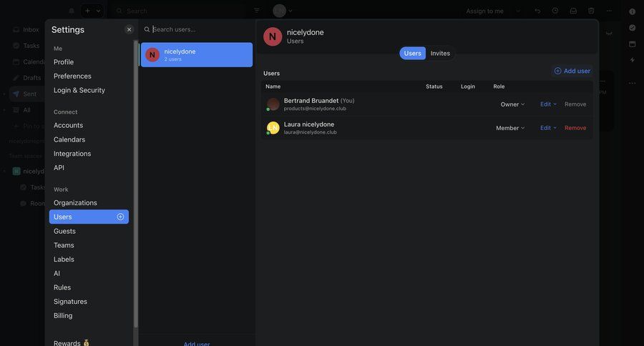Click Bertrand Bruandet's profile avatar
The image size is (644, 346).
pos(273,104)
